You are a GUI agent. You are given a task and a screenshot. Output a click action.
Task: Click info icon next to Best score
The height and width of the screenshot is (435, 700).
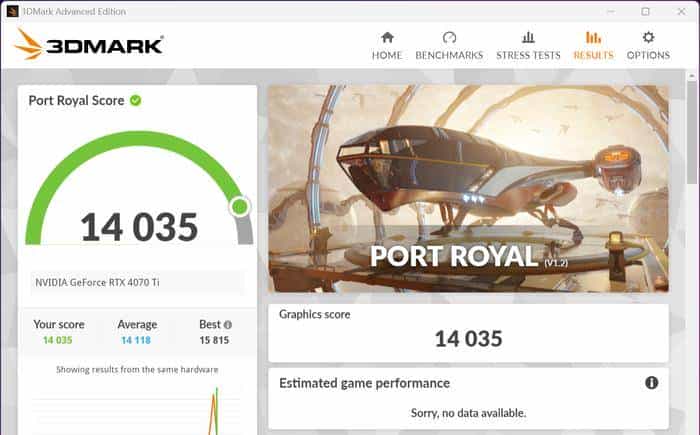[228, 325]
